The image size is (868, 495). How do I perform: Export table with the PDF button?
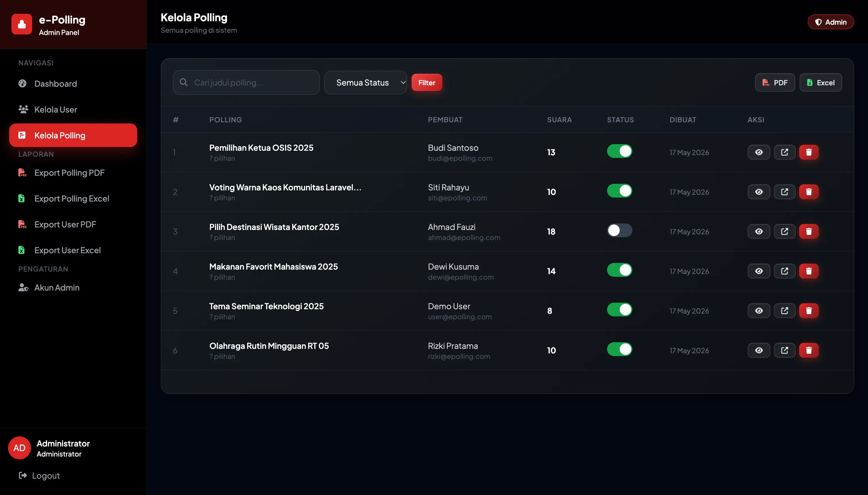tap(775, 83)
